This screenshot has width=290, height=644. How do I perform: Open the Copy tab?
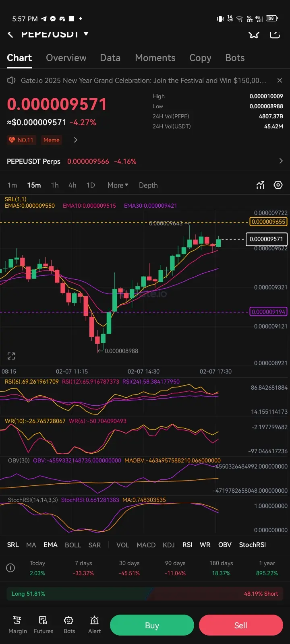click(x=200, y=58)
